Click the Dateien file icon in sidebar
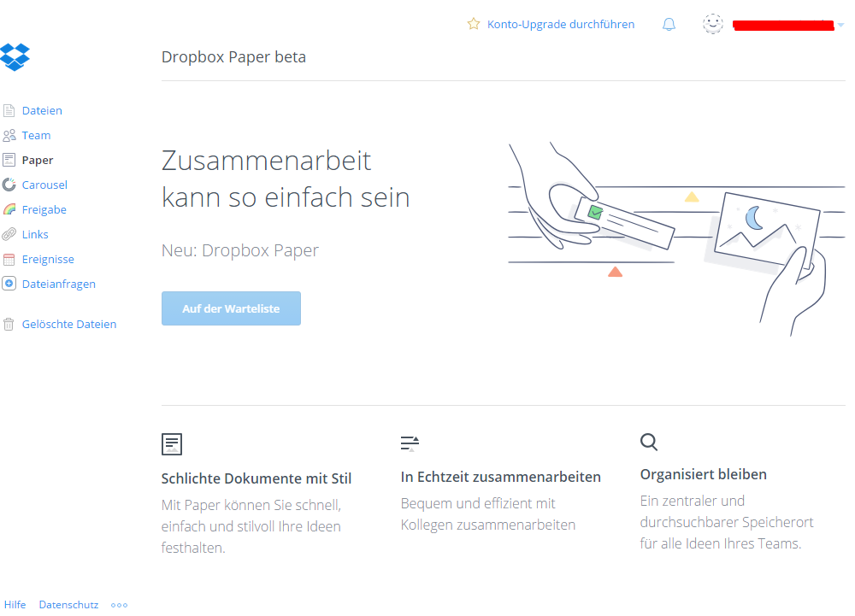855x616 pixels. click(9, 110)
